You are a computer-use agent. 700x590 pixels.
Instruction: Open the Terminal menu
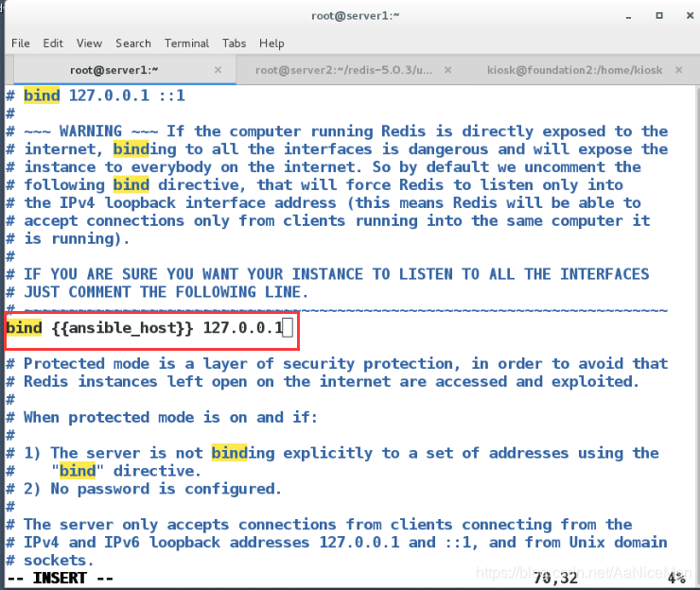pos(186,43)
